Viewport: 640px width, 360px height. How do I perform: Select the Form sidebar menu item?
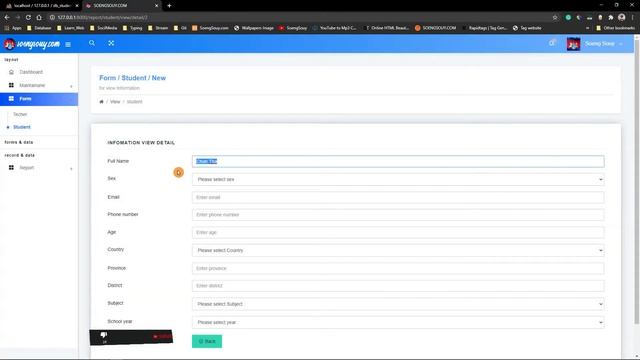pos(39,99)
